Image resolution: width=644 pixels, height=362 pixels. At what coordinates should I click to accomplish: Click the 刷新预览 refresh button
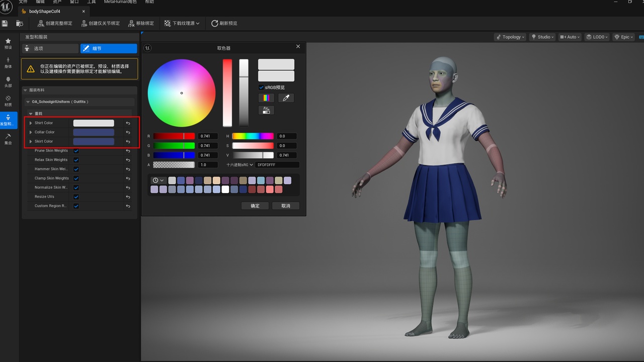tap(224, 23)
